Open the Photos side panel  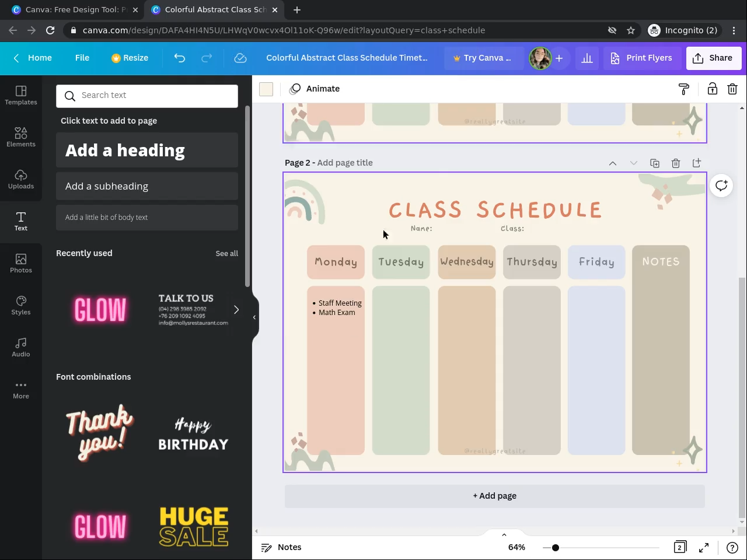pyautogui.click(x=21, y=264)
